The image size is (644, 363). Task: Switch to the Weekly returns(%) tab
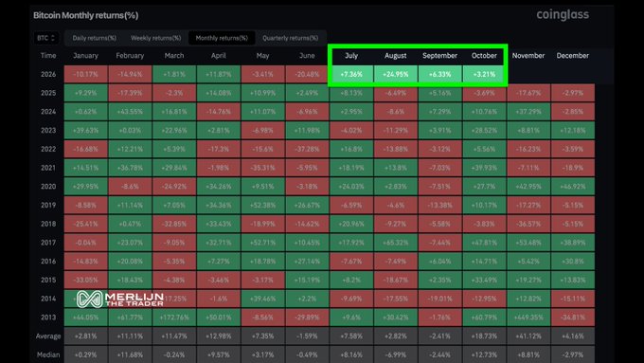pyautogui.click(x=155, y=38)
